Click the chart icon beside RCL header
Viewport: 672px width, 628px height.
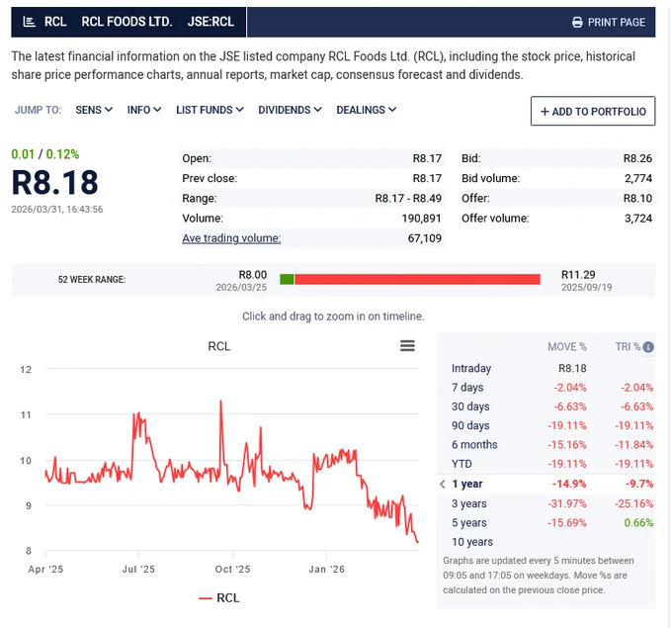pos(29,22)
